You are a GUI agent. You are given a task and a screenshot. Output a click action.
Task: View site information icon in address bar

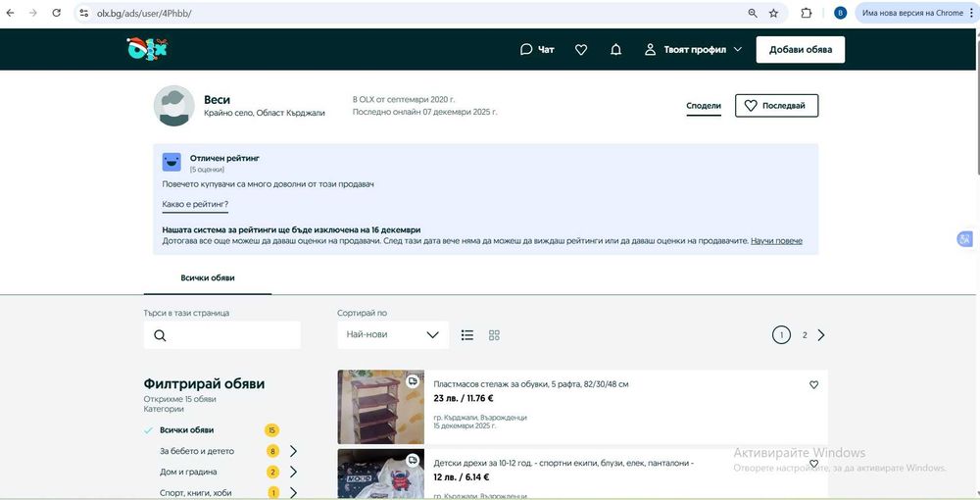pos(84,13)
